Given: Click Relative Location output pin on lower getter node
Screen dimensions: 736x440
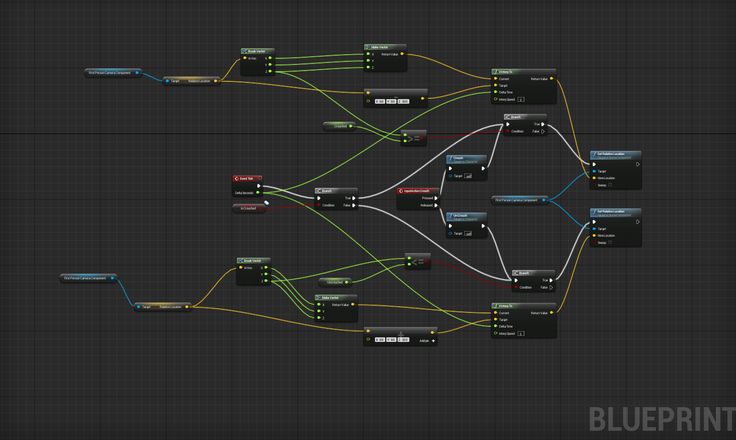Looking at the screenshot, I should (x=187, y=307).
